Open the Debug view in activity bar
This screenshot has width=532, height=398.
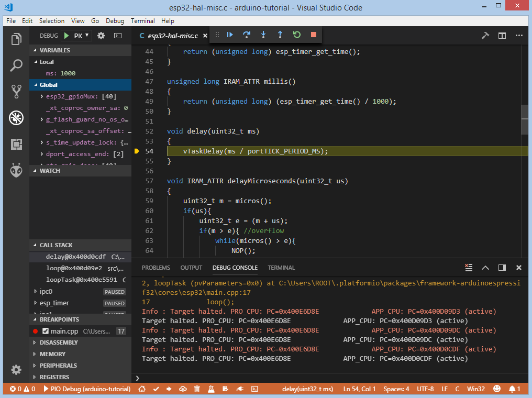16,118
